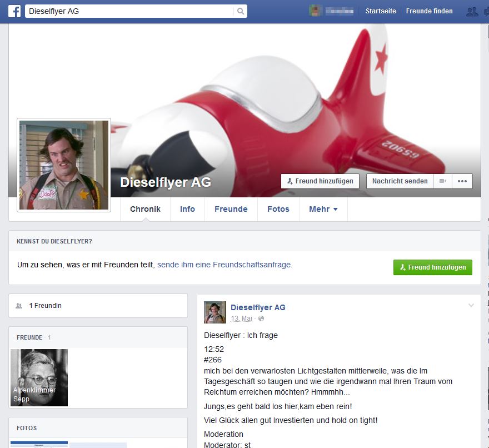Open friend requests icon in top bar
This screenshot has width=489, height=448.
click(472, 12)
